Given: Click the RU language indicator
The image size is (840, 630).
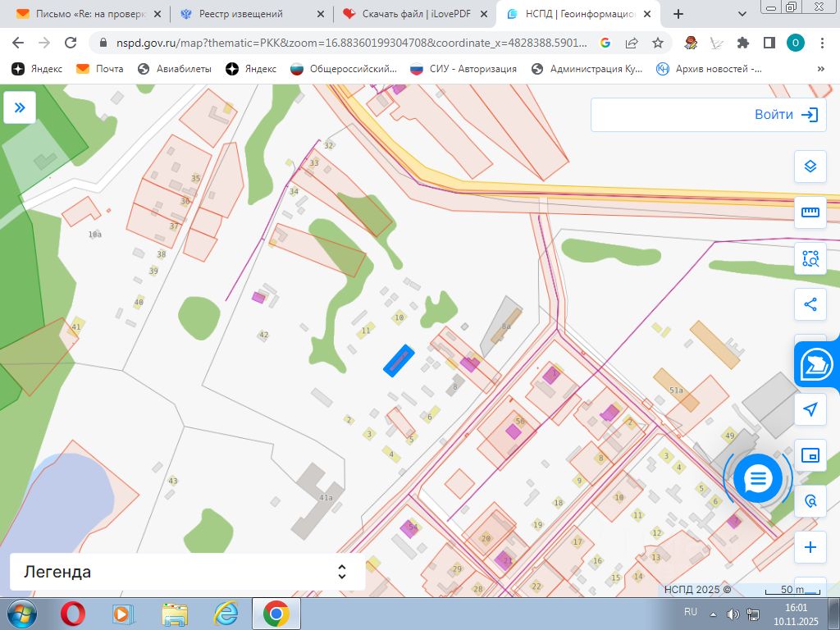Looking at the screenshot, I should (x=691, y=612).
